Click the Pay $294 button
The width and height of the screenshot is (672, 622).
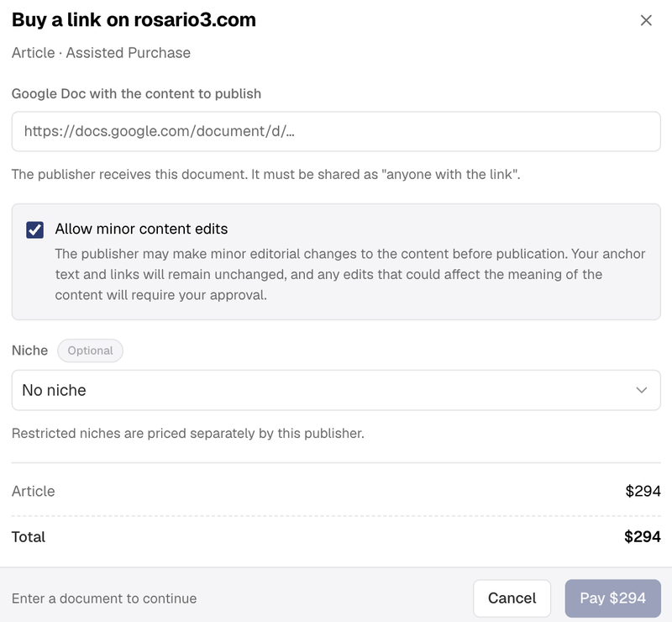pyautogui.click(x=612, y=598)
